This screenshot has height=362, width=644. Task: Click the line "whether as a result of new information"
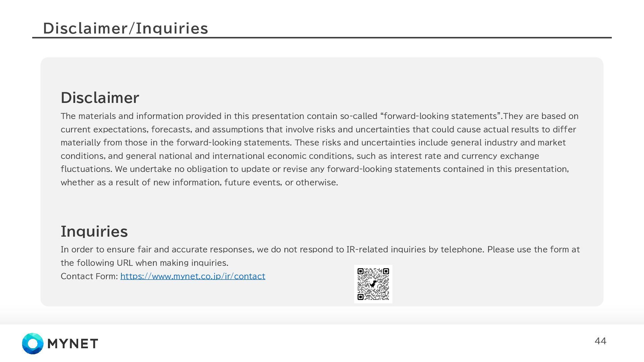point(199,182)
